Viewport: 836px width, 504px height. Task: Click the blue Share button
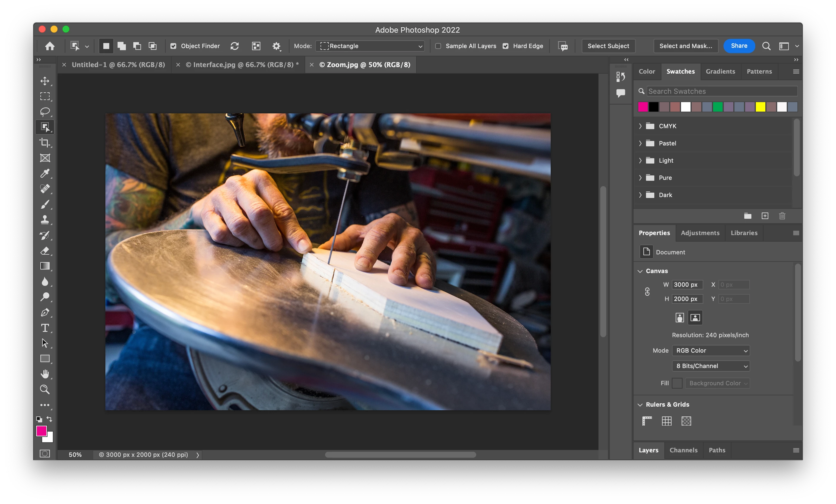tap(739, 46)
